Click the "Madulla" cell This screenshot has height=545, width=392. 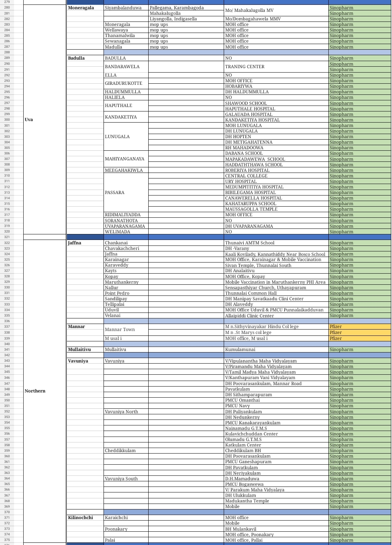(x=126, y=47)
